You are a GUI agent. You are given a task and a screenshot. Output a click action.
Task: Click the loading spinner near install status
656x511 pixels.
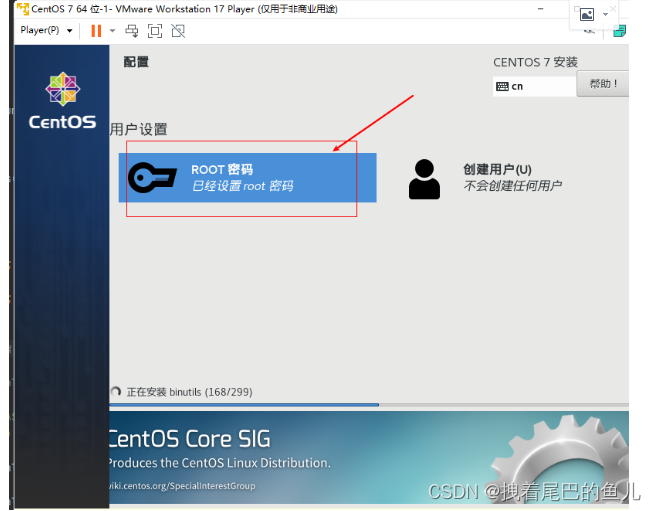coord(116,392)
